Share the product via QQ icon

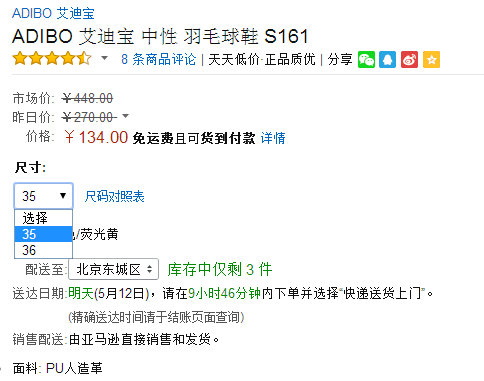[x=388, y=60]
